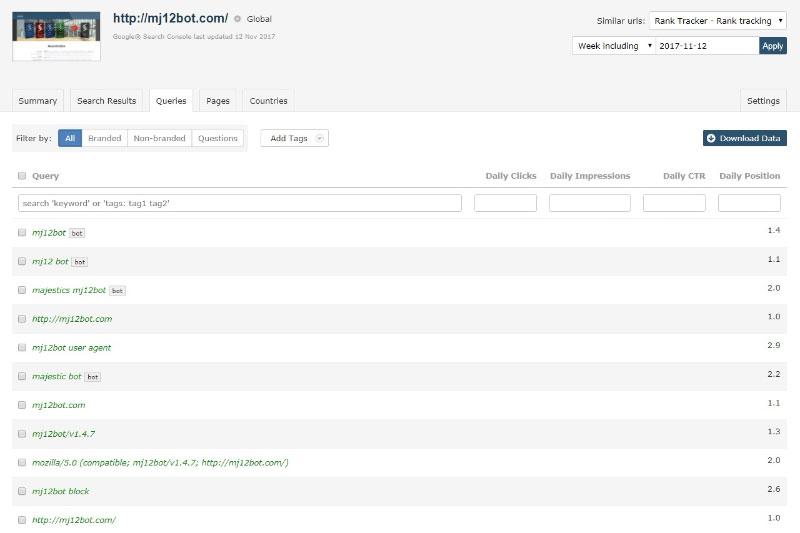Viewport: 800px width, 533px height.
Task: Open the mj12bot/v1.4.7 query link
Action: pyautogui.click(x=64, y=434)
